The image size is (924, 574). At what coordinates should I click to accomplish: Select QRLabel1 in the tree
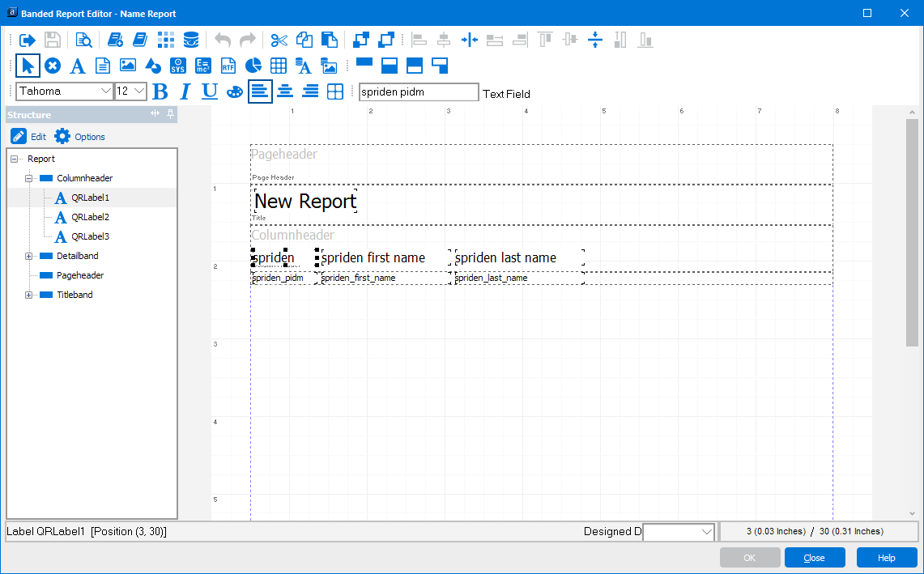90,198
